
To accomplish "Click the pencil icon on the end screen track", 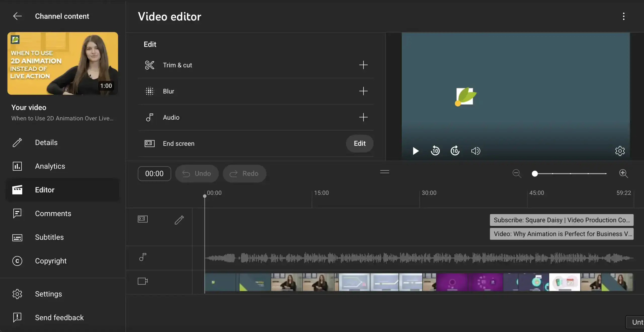I will (x=179, y=220).
